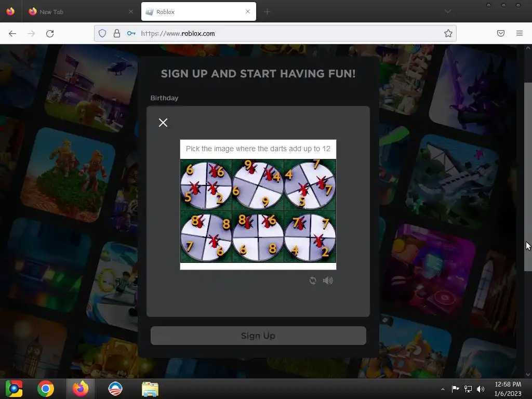Pick dartboard image with numbers 8, 6, 6, 8
The height and width of the screenshot is (399, 532).
coord(258,237)
